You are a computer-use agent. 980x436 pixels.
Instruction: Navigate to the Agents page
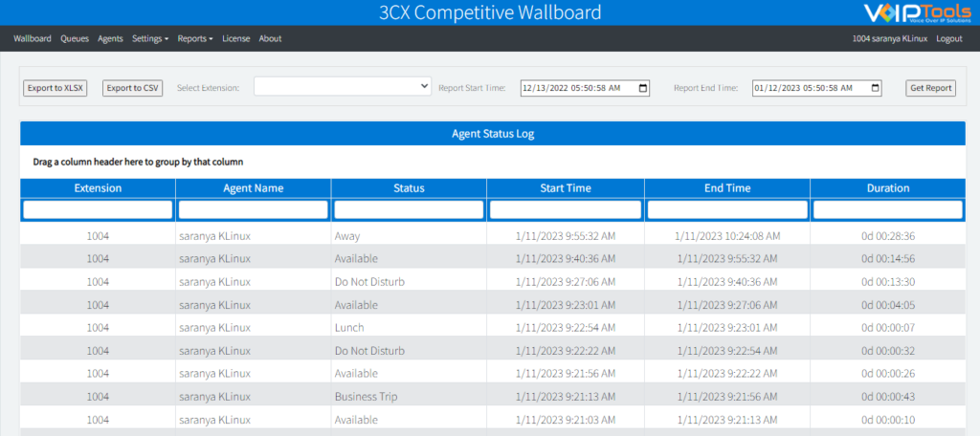(x=110, y=39)
